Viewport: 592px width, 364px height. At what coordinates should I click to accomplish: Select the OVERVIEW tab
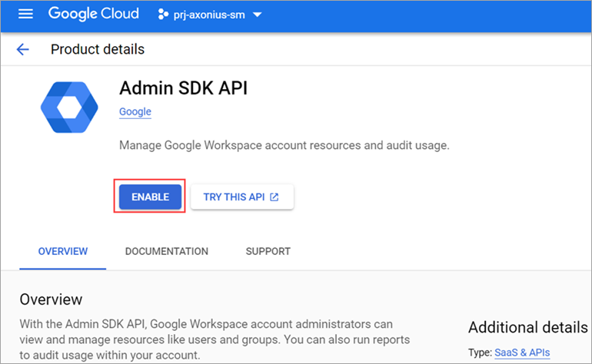63,251
